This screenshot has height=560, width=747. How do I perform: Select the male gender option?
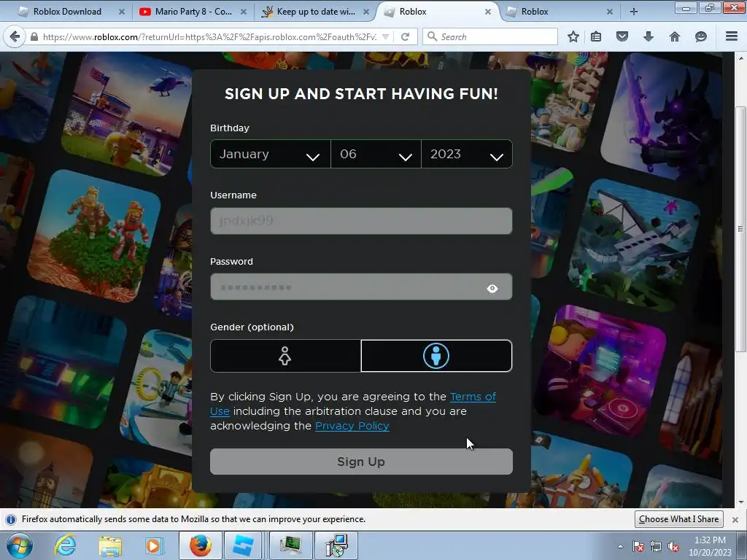pyautogui.click(x=436, y=356)
